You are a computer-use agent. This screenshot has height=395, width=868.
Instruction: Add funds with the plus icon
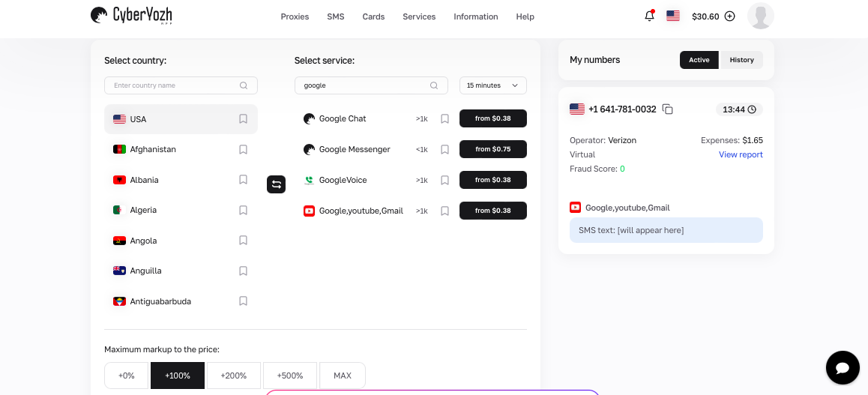tap(729, 16)
